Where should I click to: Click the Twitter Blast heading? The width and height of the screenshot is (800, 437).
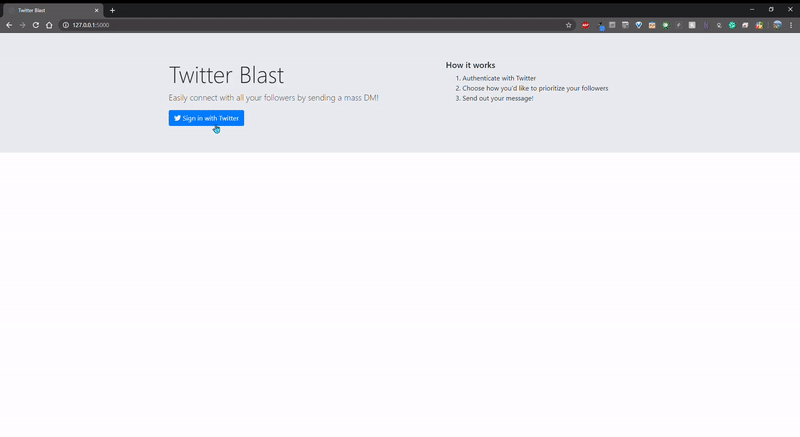tap(226, 75)
